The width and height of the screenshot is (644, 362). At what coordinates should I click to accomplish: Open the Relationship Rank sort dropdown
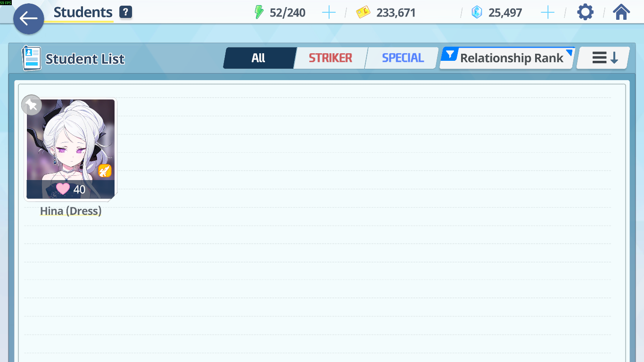click(507, 58)
